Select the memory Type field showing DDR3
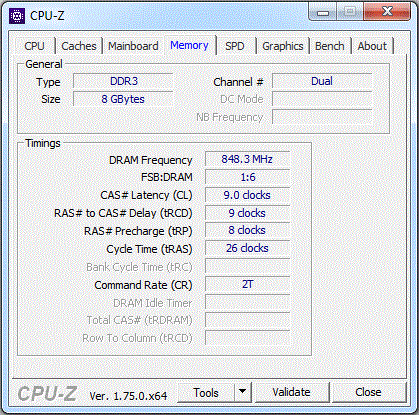The width and height of the screenshot is (419, 415). [123, 81]
